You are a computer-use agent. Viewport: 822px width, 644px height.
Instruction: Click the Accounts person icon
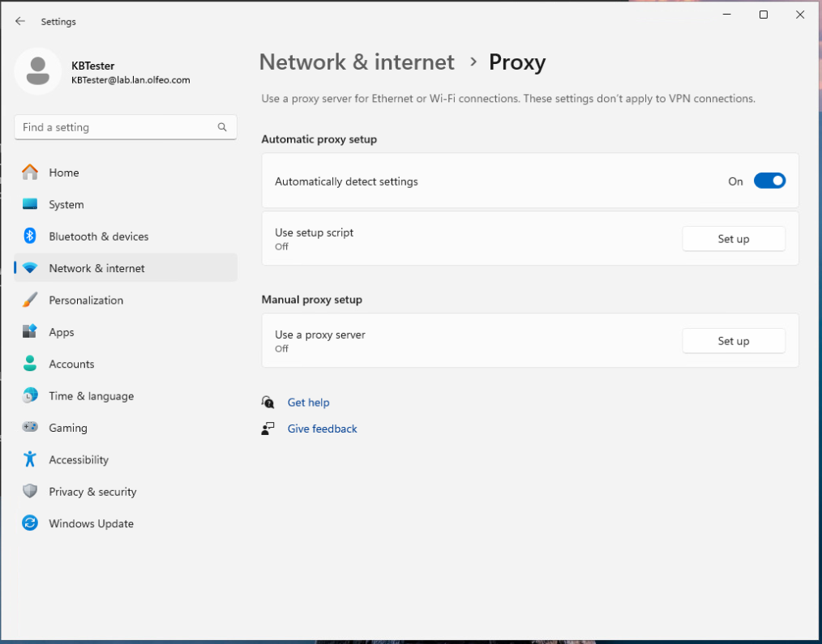pos(30,364)
